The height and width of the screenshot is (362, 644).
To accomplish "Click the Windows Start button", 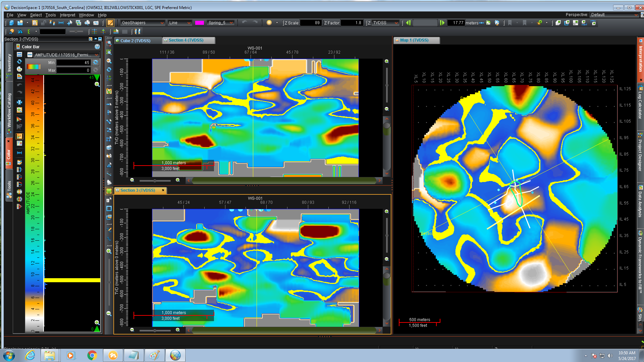I will (9, 355).
